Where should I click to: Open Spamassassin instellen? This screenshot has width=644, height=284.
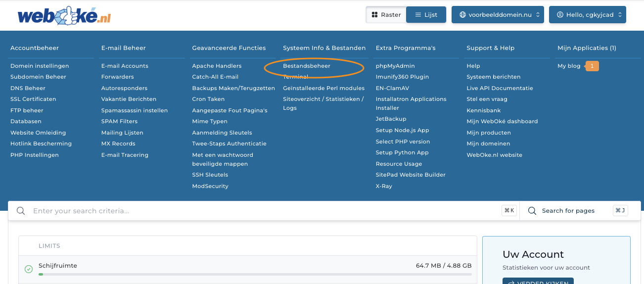click(x=135, y=110)
